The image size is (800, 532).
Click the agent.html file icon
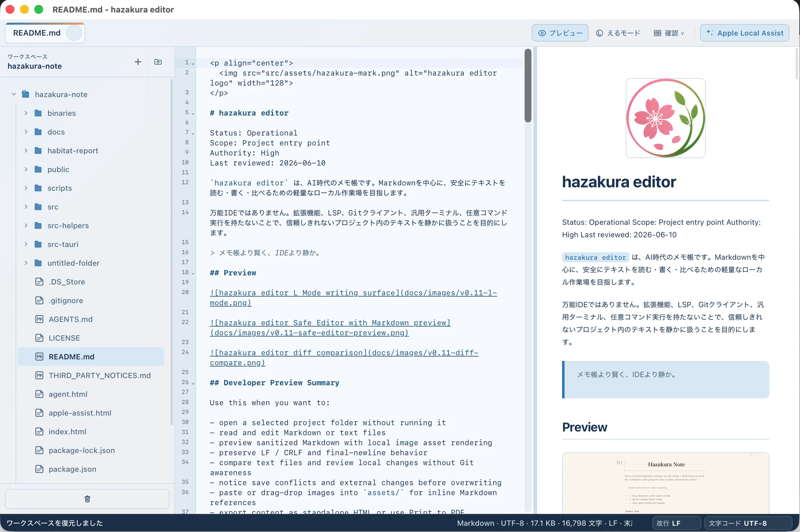pyautogui.click(x=39, y=394)
